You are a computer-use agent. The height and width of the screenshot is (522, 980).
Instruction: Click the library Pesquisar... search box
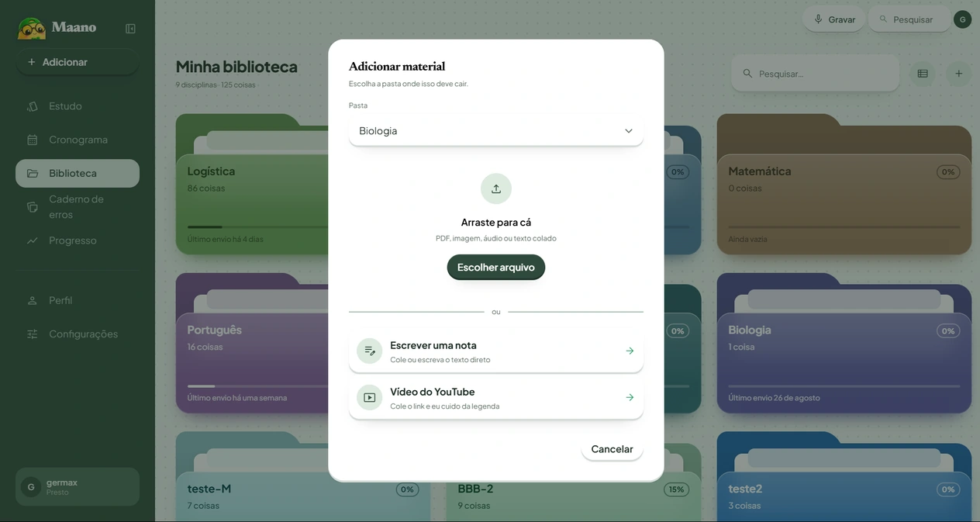tap(816, 74)
